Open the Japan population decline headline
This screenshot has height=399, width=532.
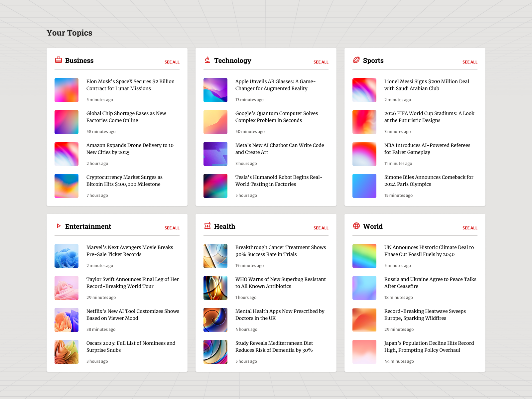click(x=429, y=346)
